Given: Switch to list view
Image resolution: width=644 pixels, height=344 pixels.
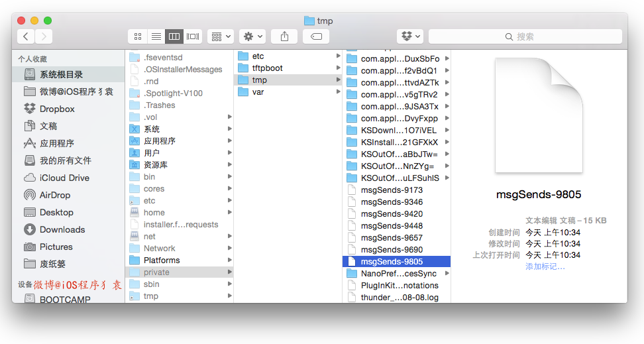Looking at the screenshot, I should [156, 36].
